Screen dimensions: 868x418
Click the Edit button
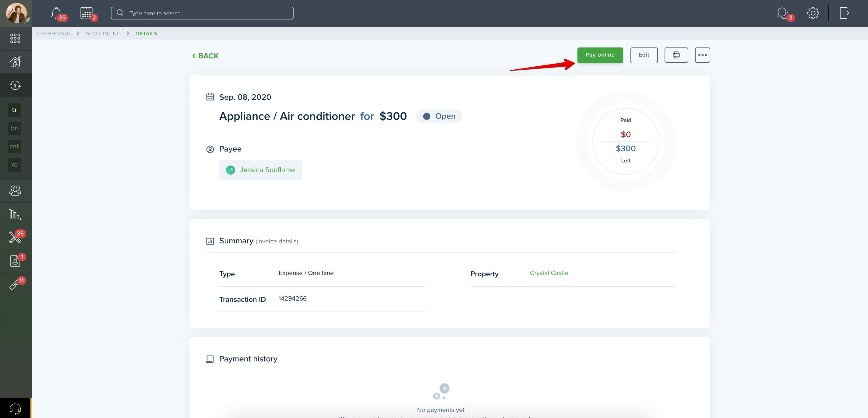(644, 55)
